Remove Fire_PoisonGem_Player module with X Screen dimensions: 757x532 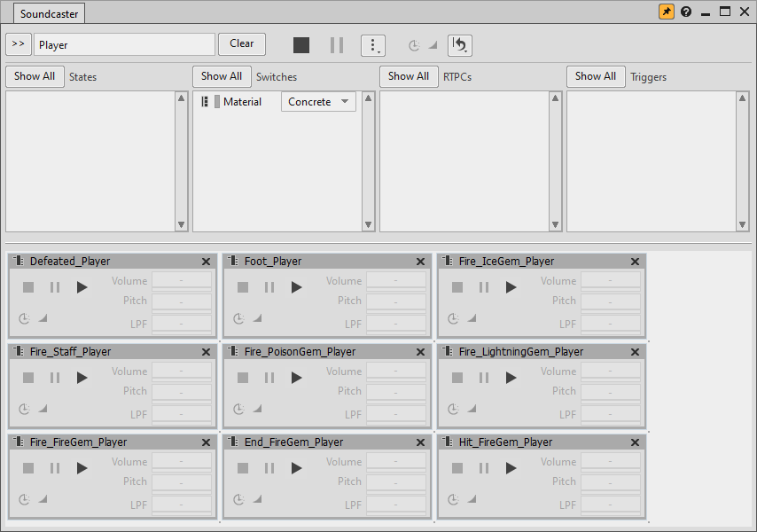[420, 352]
